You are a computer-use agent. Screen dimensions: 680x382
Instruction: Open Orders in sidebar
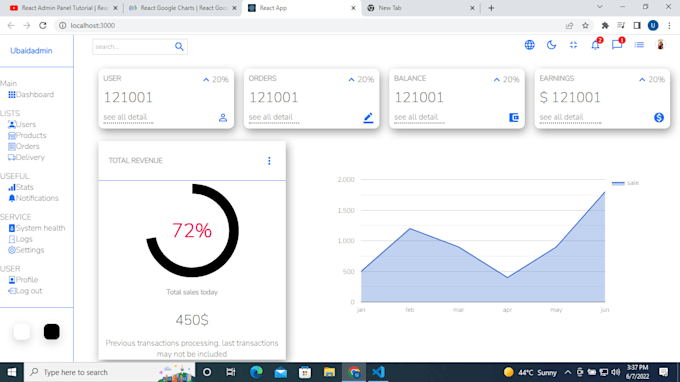tap(23, 146)
